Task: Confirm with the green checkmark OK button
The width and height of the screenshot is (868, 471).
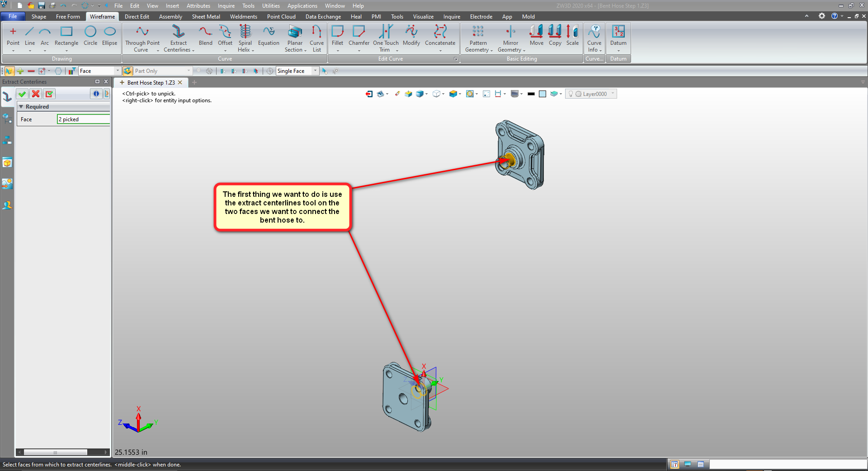Action: tap(22, 94)
